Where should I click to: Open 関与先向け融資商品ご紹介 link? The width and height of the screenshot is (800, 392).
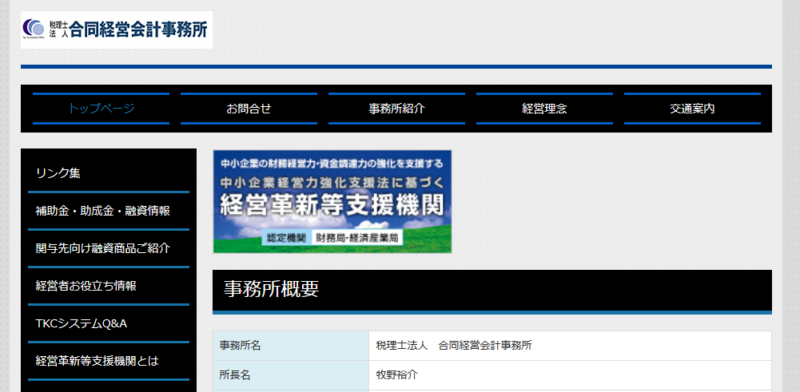click(x=109, y=249)
